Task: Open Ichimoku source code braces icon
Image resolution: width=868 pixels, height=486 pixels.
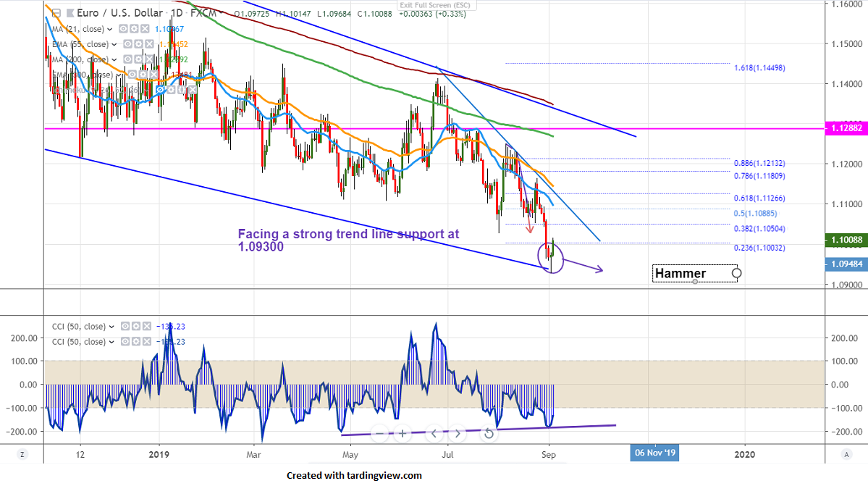Action: tap(182, 90)
